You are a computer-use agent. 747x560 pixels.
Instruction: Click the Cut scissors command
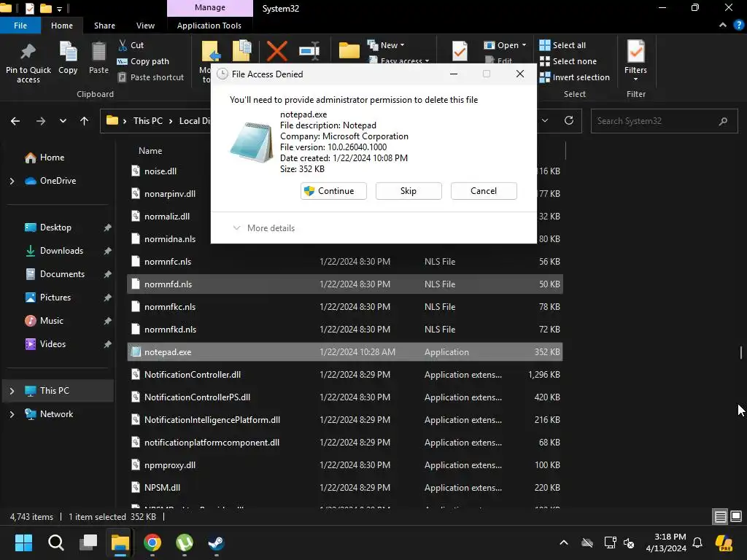(131, 45)
